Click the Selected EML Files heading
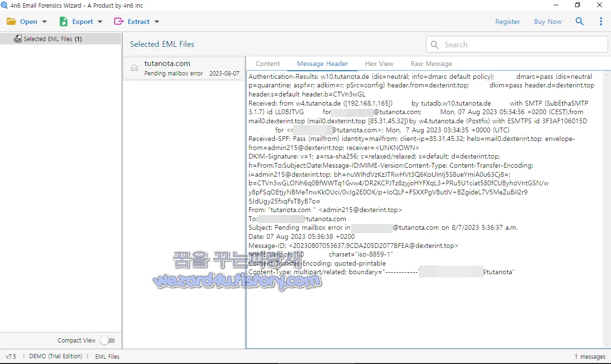This screenshot has height=364, width=611. pyautogui.click(x=162, y=44)
